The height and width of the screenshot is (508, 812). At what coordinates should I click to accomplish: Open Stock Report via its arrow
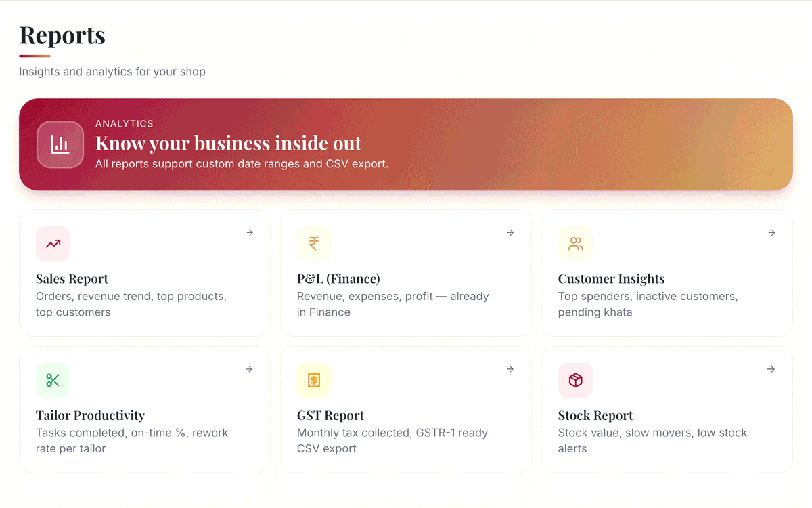click(x=771, y=369)
